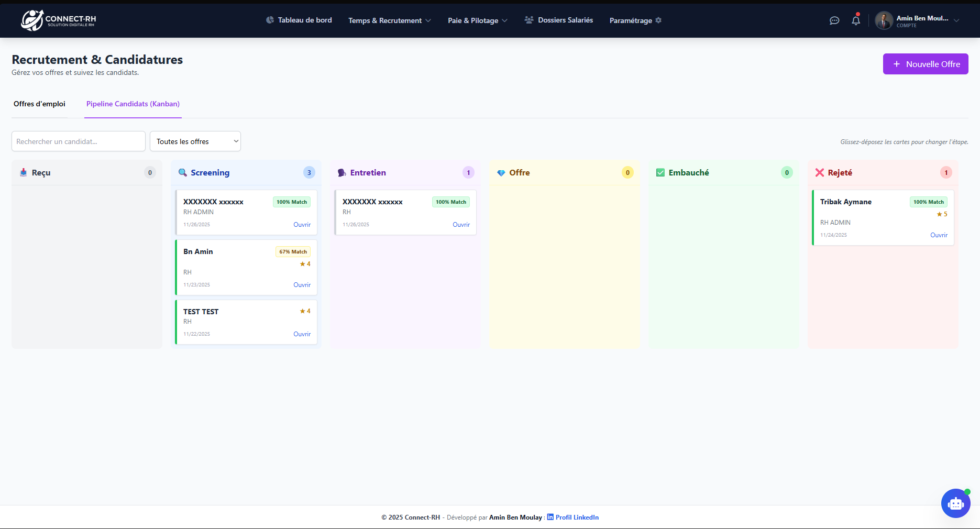This screenshot has height=529, width=980.
Task: Click the Nouvelle Offre button
Action: click(x=926, y=64)
